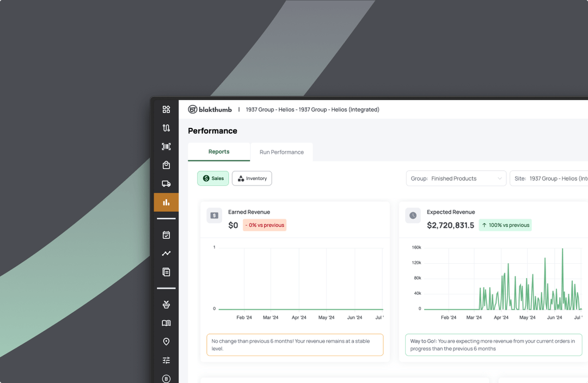Open the routing path icon in sidebar
This screenshot has width=588, height=383.
tap(166, 128)
